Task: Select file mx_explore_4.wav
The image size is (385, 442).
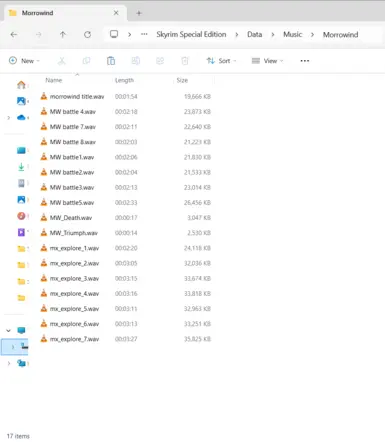Action: pyautogui.click(x=74, y=294)
